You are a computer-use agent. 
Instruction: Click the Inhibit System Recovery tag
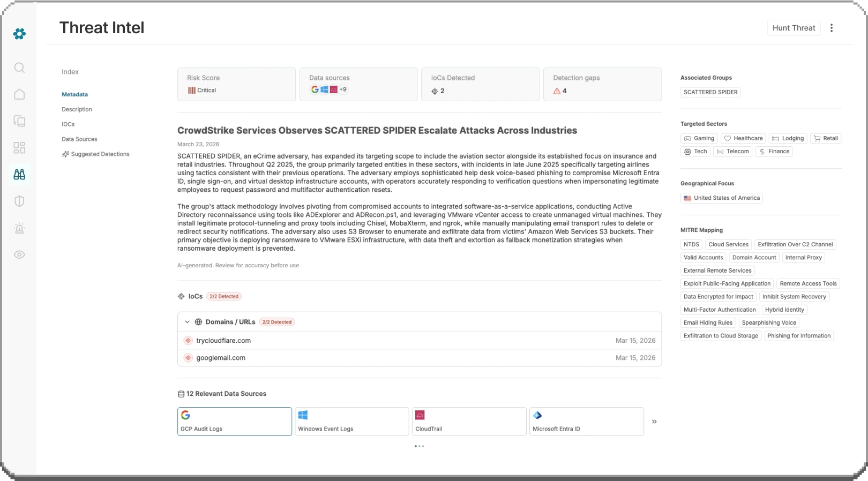pos(794,297)
